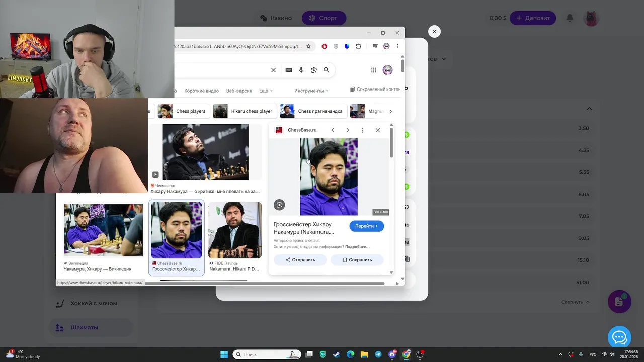Open the purple bet slip floating button
Viewport: 644px width, 362px height.
click(x=619, y=302)
